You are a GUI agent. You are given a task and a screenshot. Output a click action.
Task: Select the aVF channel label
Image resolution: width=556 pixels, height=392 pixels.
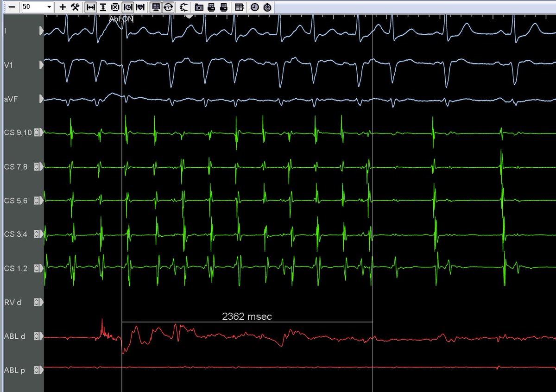tap(10, 99)
